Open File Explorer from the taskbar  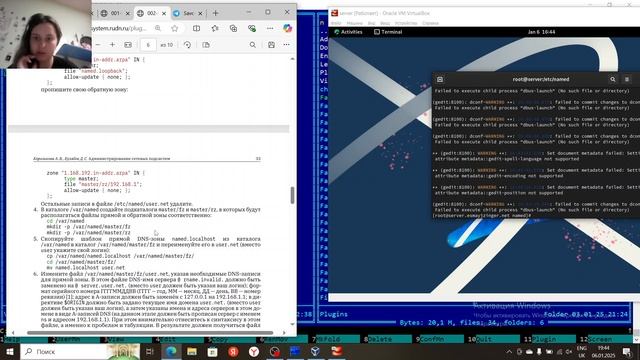click(192, 351)
